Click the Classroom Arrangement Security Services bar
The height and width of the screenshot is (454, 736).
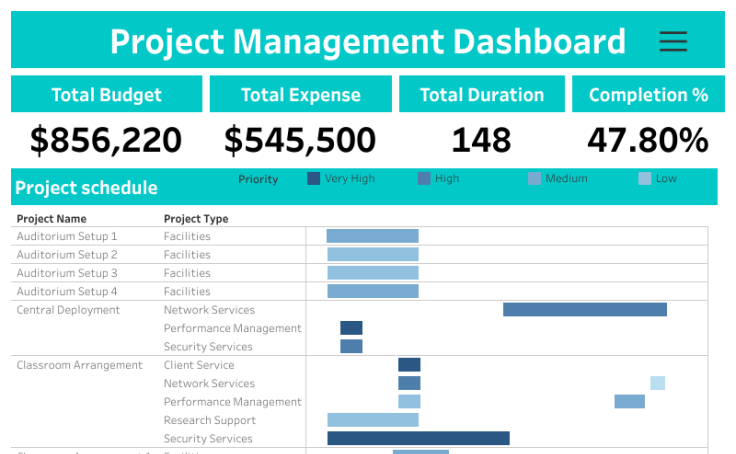point(418,438)
